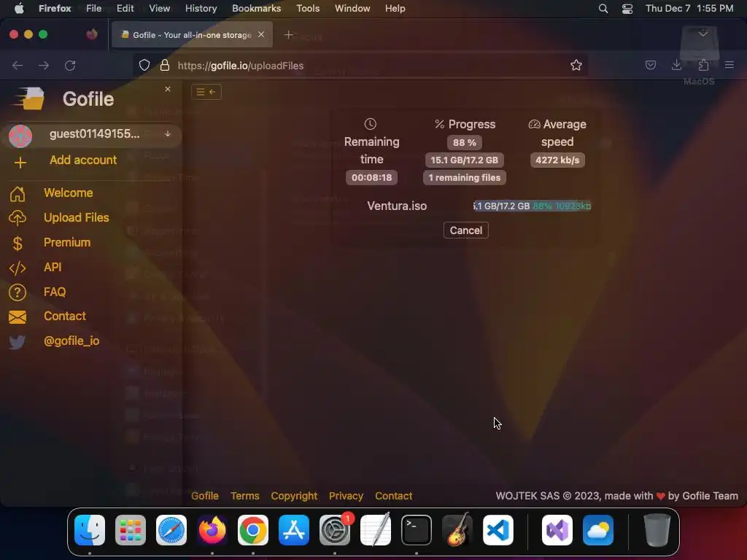Open Visual Studio Code from Dock

(498, 530)
